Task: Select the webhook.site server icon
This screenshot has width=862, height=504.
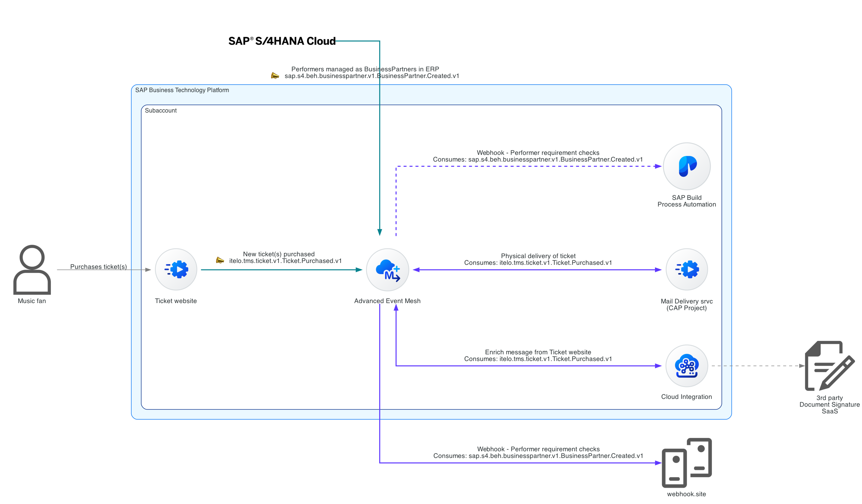Action: pos(687,463)
